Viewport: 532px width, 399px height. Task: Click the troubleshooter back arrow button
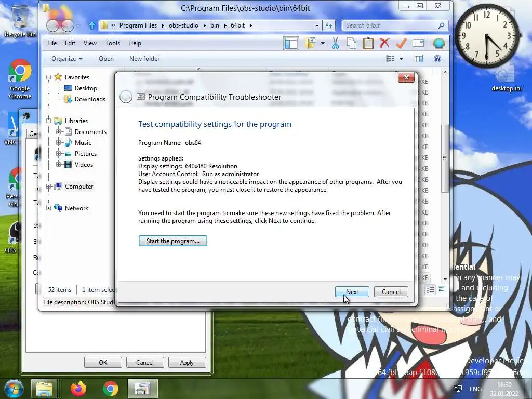coord(126,97)
